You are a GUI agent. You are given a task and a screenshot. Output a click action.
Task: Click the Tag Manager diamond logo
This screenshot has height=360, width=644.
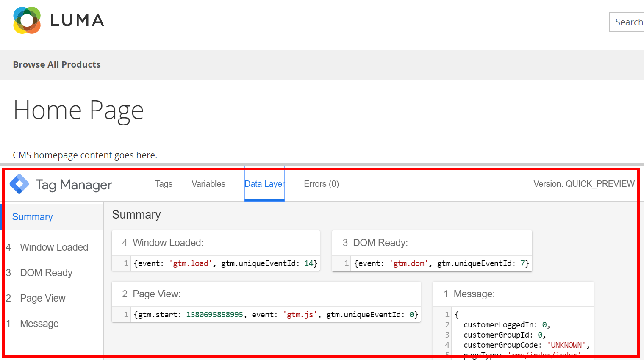(x=19, y=184)
